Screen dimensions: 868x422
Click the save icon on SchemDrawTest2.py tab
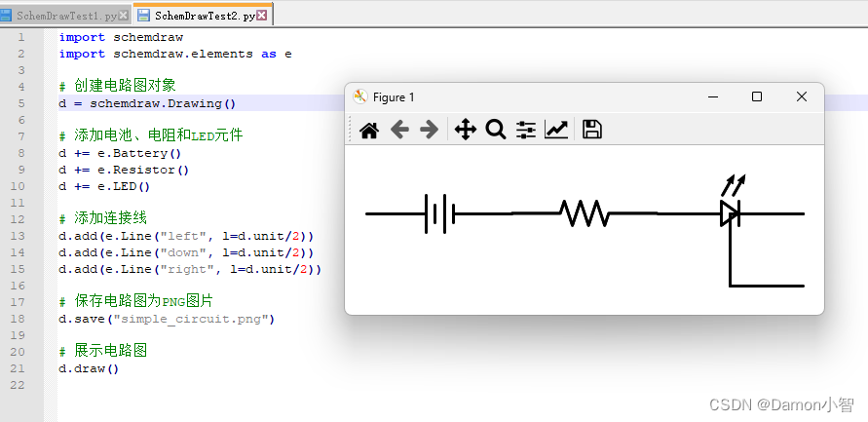coord(143,16)
